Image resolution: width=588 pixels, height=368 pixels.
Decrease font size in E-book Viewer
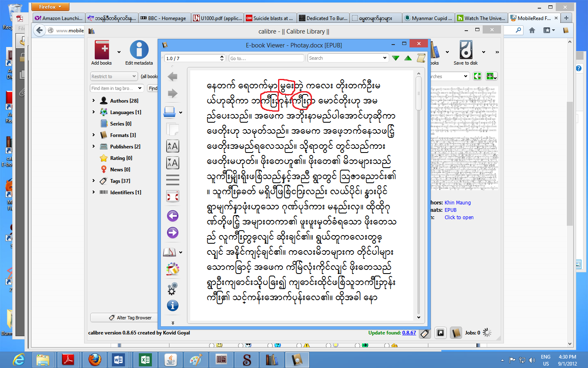click(x=173, y=163)
